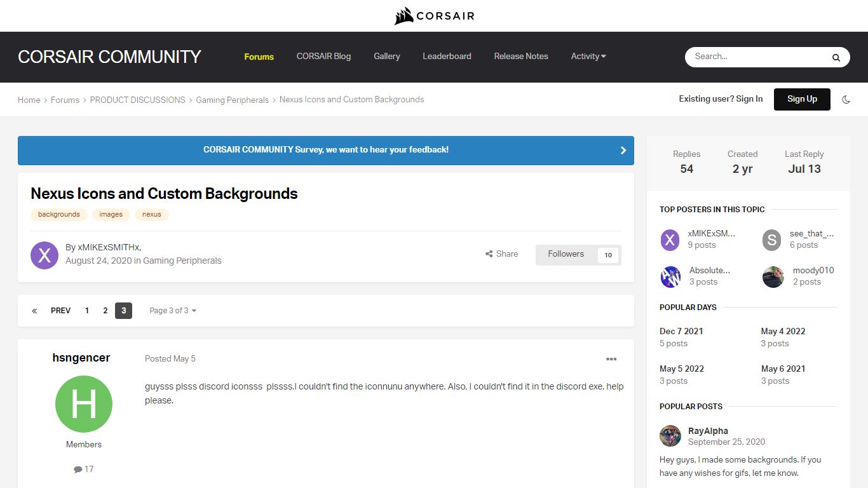Click Gaming Peripherals breadcrumb link

click(x=233, y=100)
